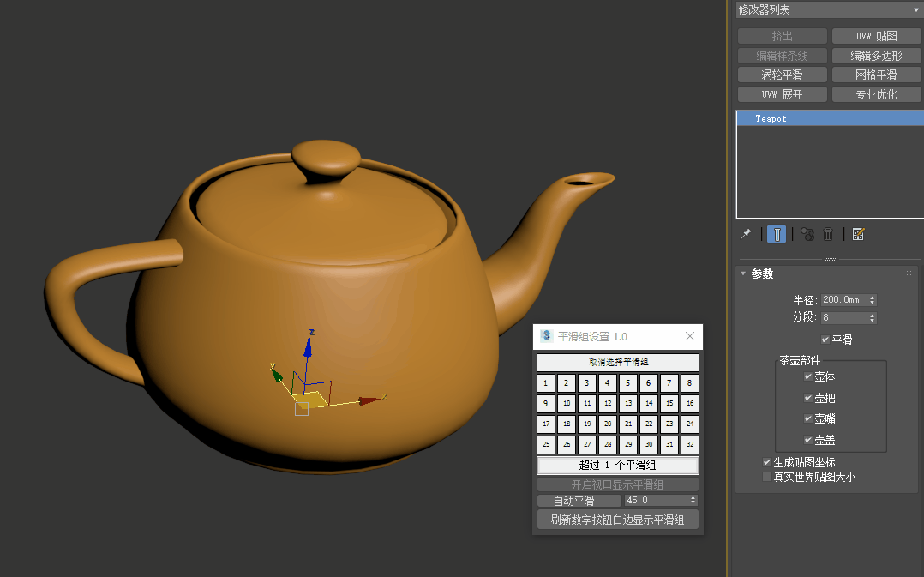Screen dimensions: 924x577
Task: Apply the 网格平滑 modifier
Action: pos(876,75)
